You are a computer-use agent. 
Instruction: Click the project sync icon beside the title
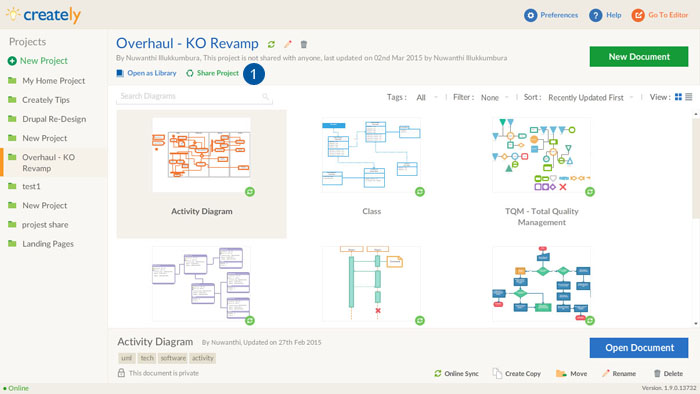[271, 44]
